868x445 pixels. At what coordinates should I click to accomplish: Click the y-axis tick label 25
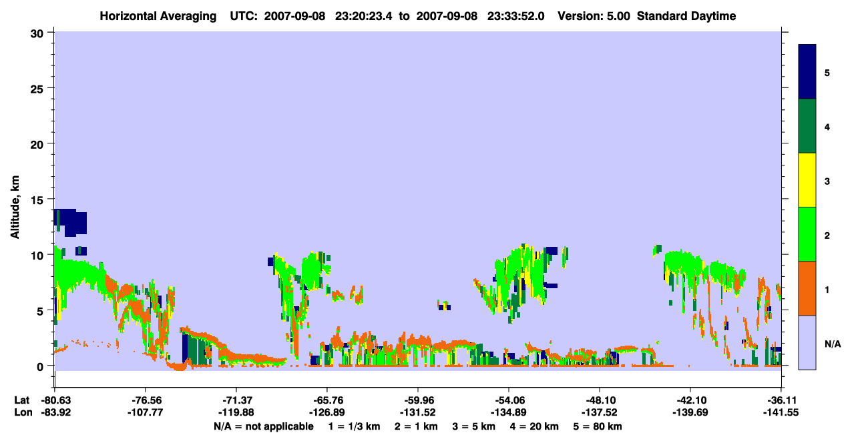click(x=39, y=88)
